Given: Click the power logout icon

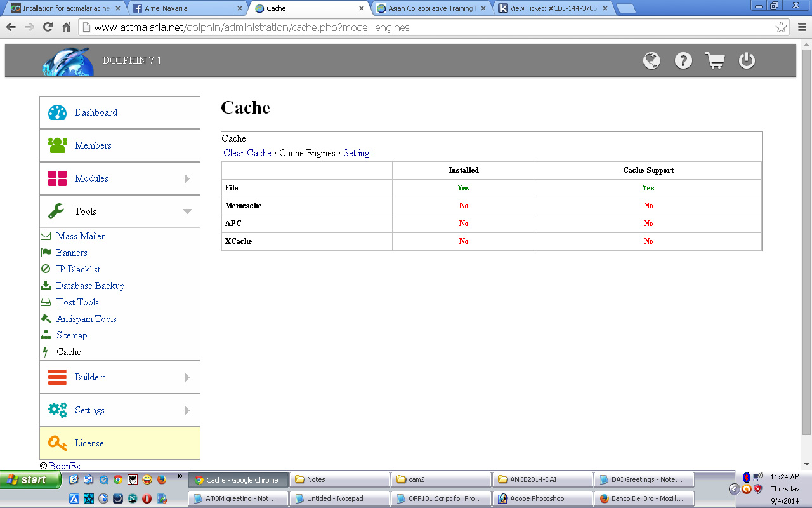Looking at the screenshot, I should click(747, 61).
